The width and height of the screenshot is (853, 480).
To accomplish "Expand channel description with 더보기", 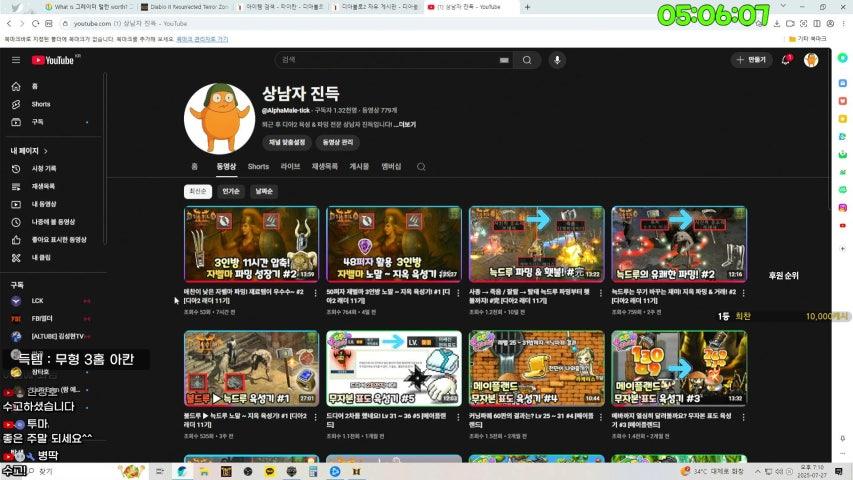I will coord(406,125).
